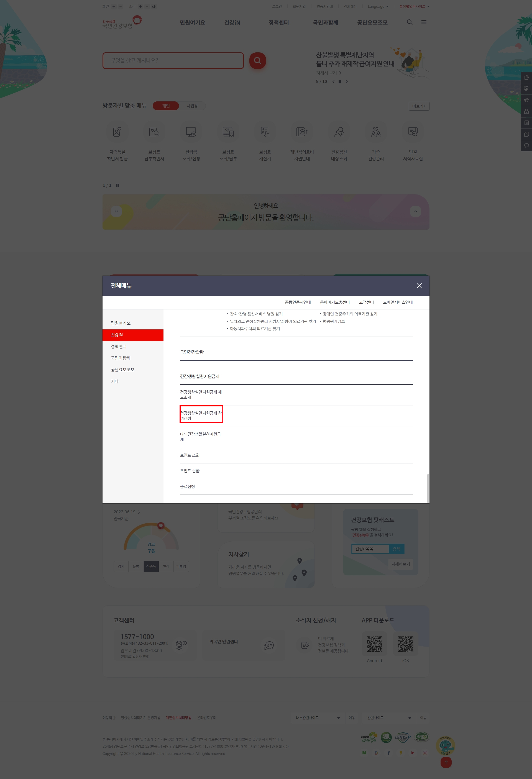The image size is (532, 779).
Task: Open 홈페이지도움센터 link in 전체메뉴 panel
Action: (334, 302)
